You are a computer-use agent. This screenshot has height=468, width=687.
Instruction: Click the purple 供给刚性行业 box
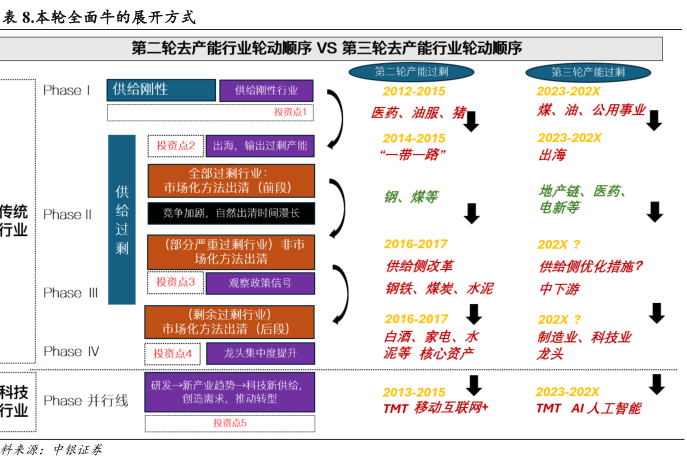click(266, 90)
